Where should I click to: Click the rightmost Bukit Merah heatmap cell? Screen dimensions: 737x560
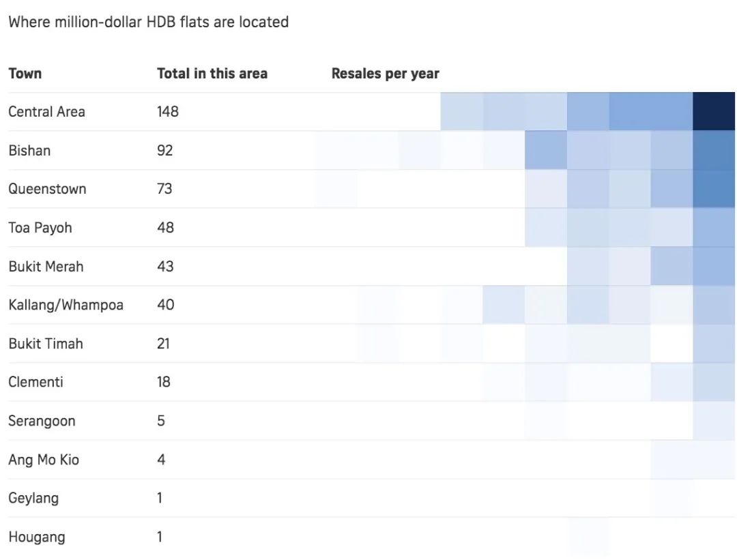(x=714, y=266)
